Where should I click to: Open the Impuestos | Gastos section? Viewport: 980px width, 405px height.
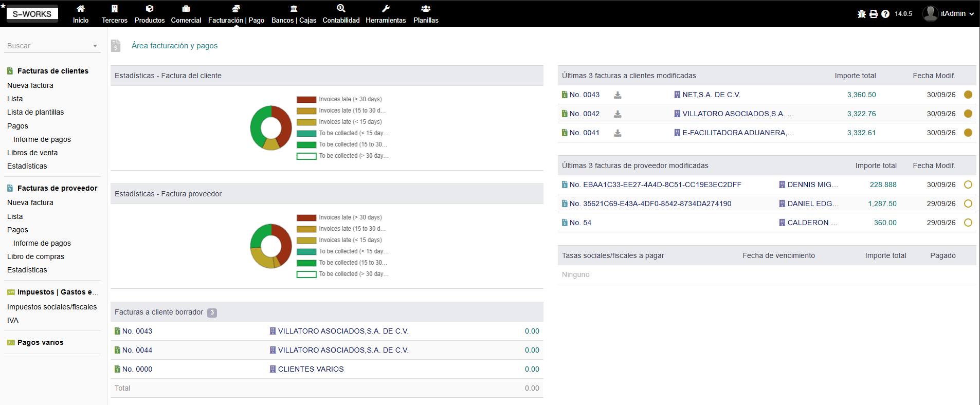[58, 292]
